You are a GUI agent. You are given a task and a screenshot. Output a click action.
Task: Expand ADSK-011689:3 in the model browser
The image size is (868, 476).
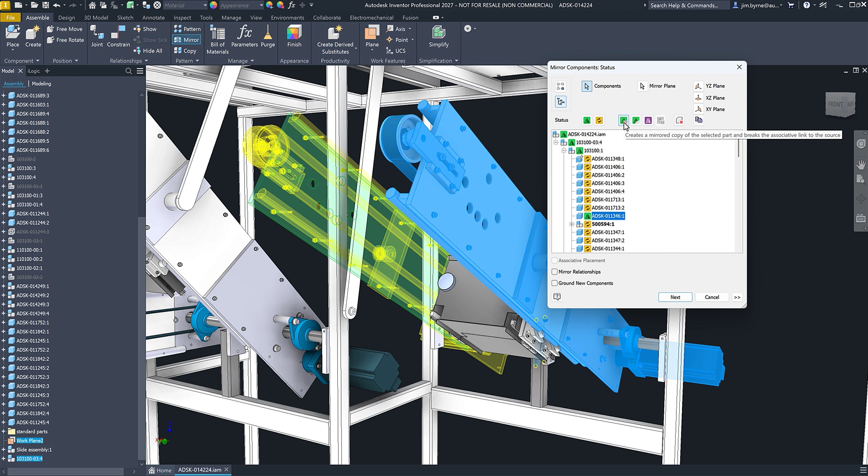tap(4, 96)
